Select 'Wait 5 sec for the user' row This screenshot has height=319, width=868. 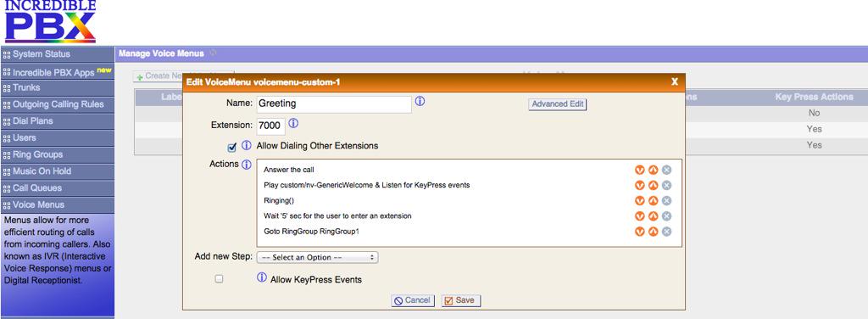click(x=469, y=216)
